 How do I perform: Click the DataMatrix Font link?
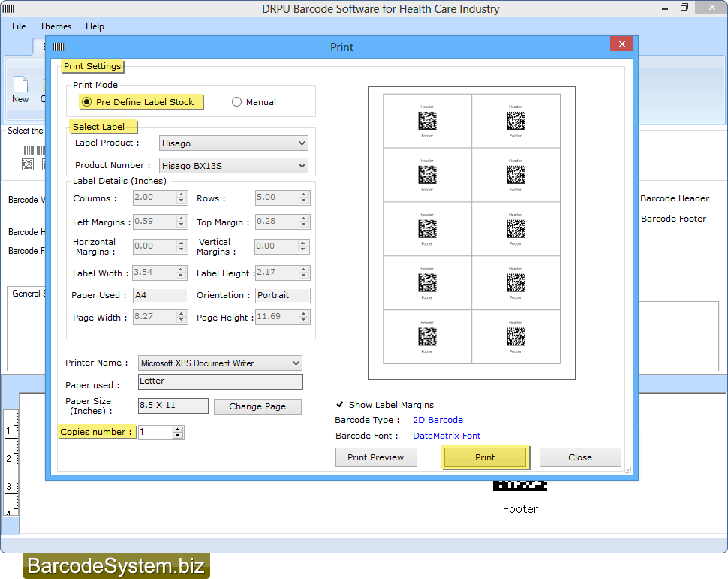point(447,436)
